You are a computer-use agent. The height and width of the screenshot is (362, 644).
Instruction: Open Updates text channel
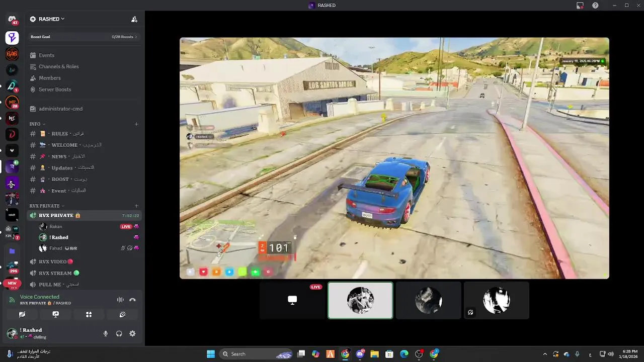84,168
